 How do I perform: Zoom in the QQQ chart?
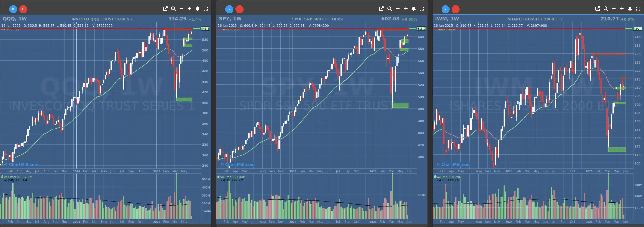pyautogui.click(x=189, y=9)
